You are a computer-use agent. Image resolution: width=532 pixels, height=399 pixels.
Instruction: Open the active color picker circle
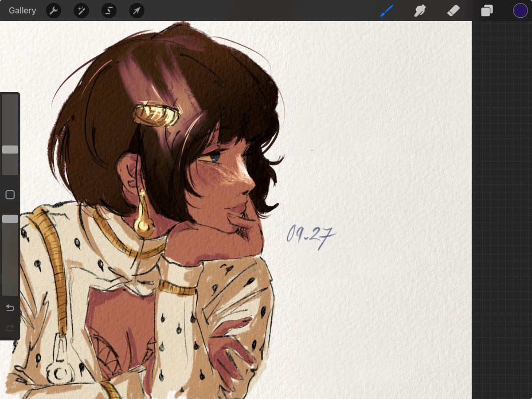(x=520, y=11)
